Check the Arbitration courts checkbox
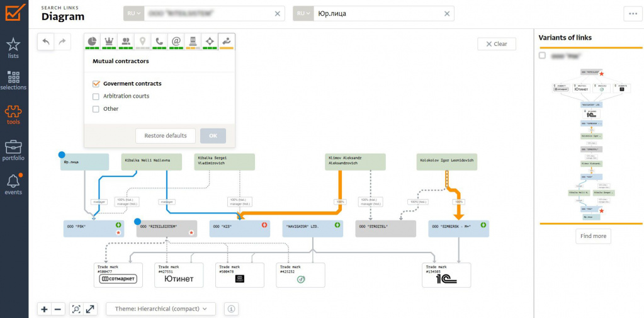 point(96,96)
